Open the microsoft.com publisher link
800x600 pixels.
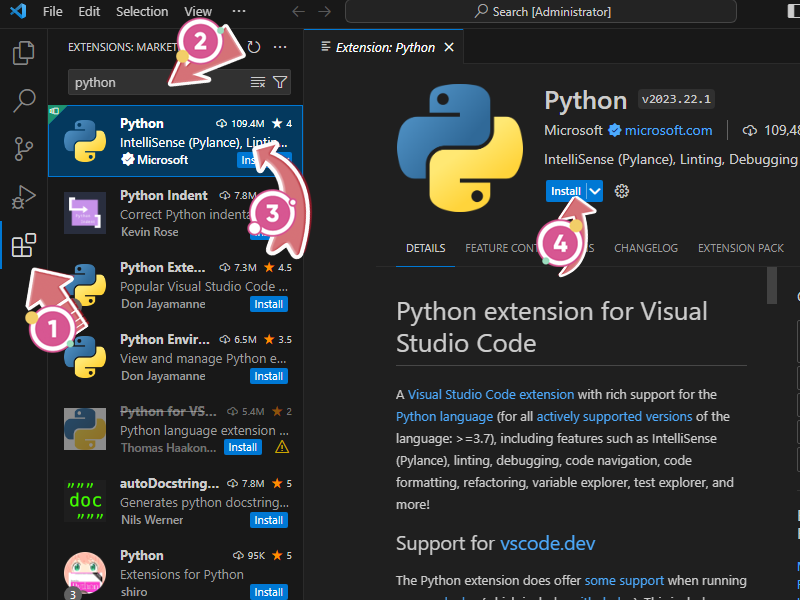coord(668,131)
